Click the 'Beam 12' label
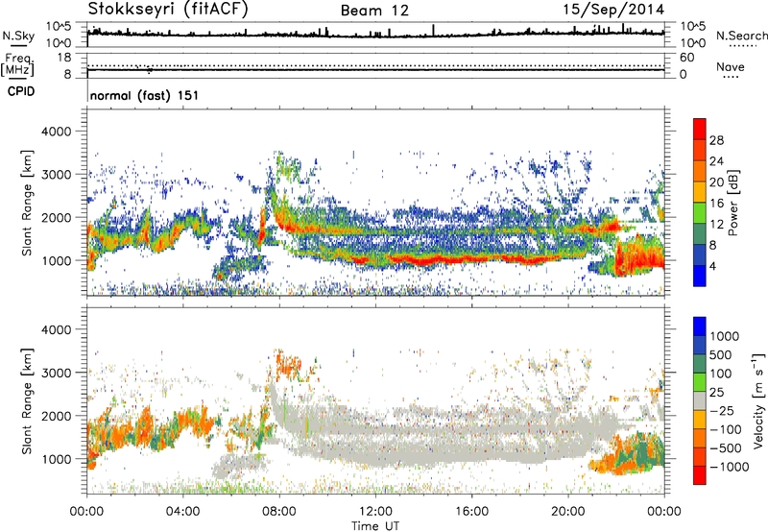768x532 pixels. 374,11
